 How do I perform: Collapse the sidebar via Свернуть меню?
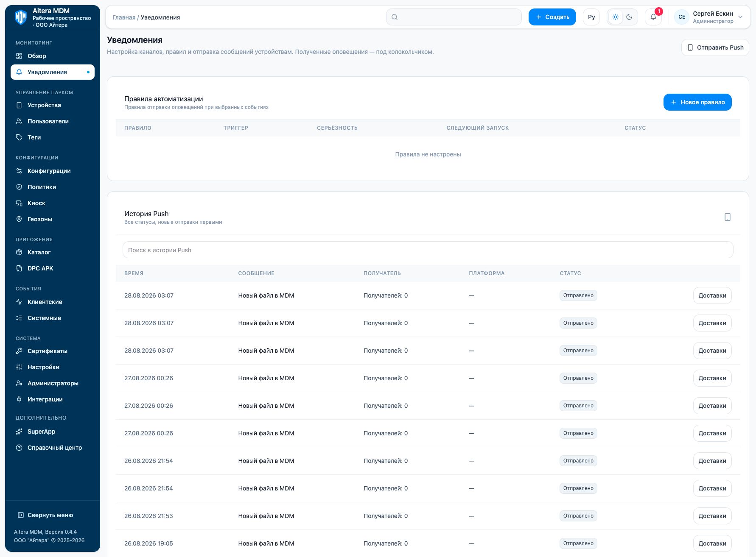point(45,515)
